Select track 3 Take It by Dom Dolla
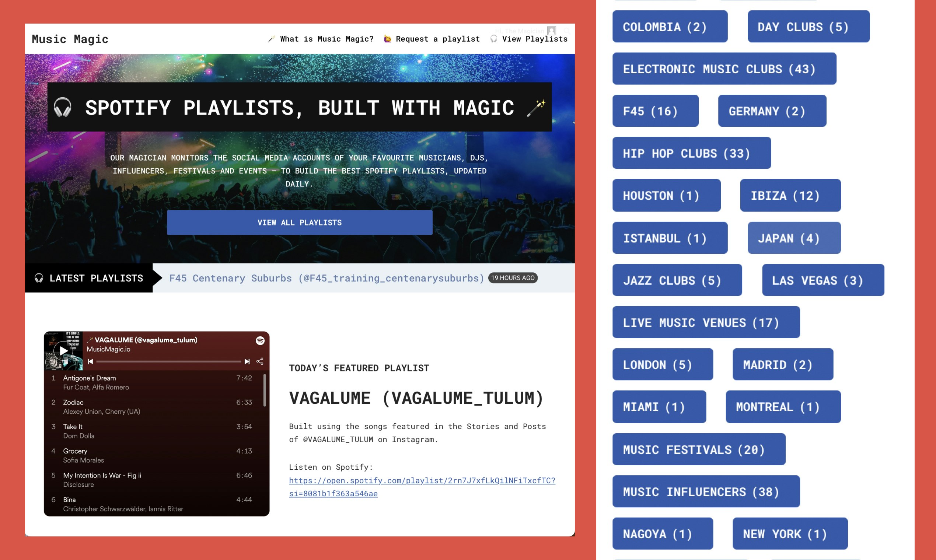Viewport: 936px width, 560px height. click(151, 431)
